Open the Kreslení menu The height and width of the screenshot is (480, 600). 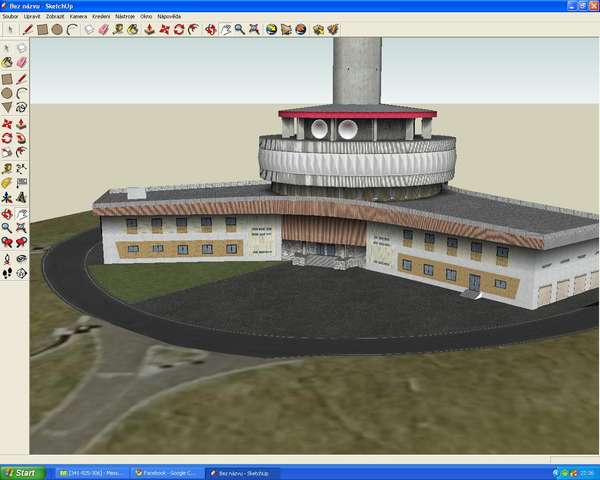101,16
